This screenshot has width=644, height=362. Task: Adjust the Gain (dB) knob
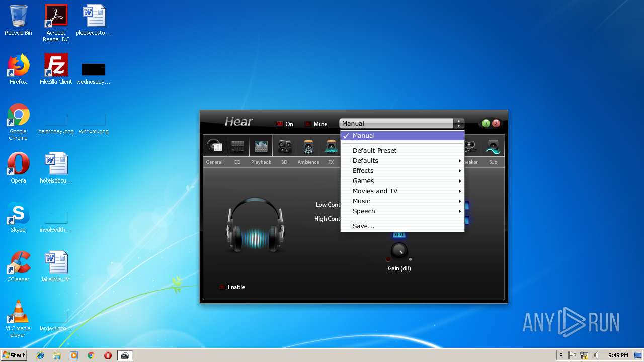coord(399,251)
